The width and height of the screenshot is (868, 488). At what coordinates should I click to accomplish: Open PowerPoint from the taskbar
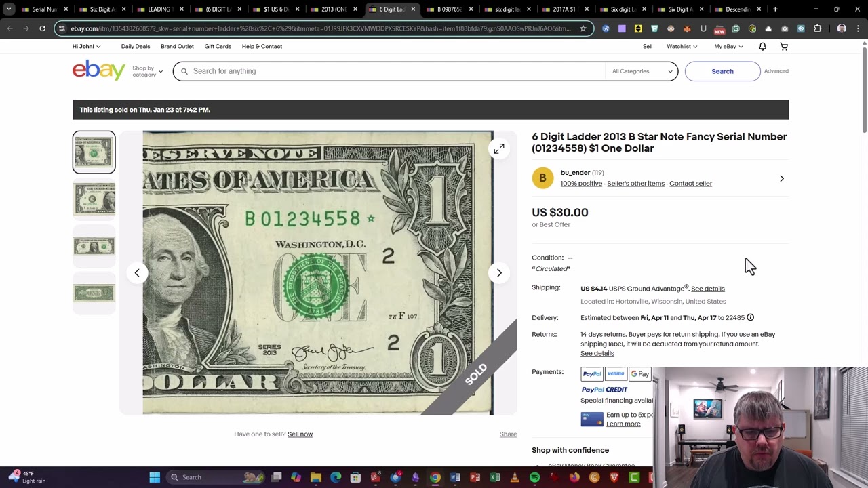pyautogui.click(x=475, y=477)
